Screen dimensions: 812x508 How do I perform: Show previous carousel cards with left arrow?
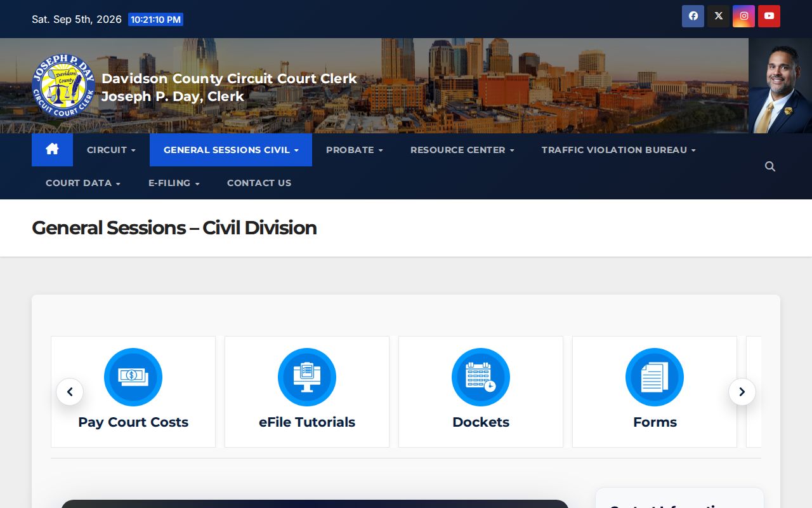[70, 392]
